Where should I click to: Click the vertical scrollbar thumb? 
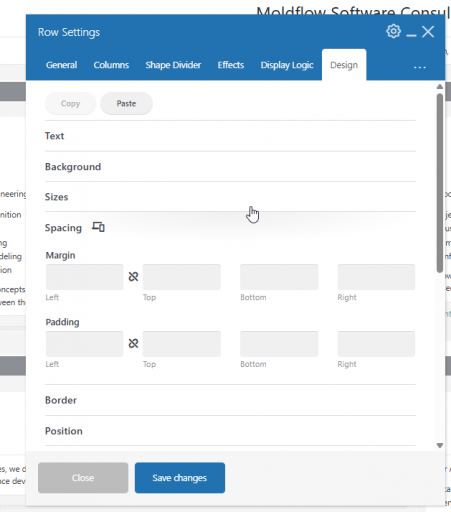(440, 183)
